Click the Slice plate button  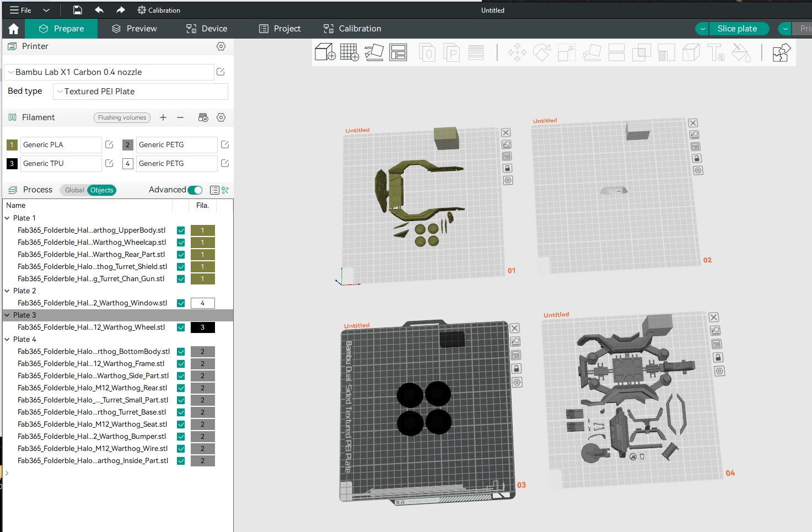click(x=737, y=29)
